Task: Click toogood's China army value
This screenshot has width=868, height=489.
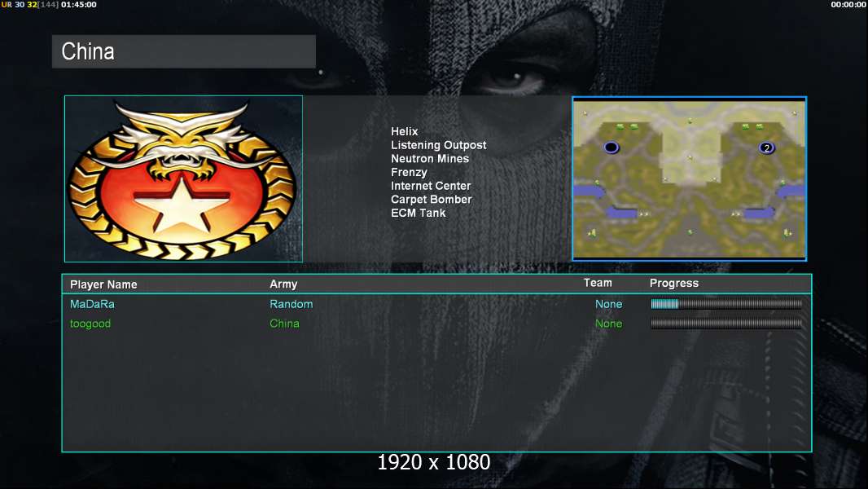Action: click(x=284, y=324)
